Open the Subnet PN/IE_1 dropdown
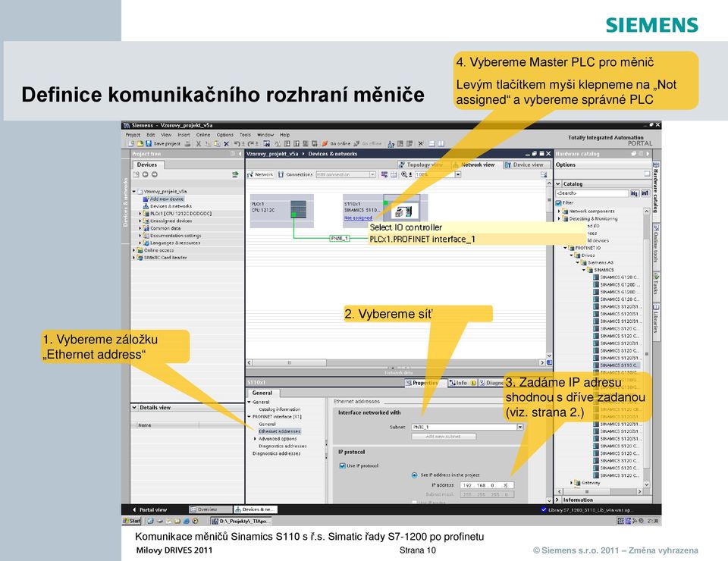Viewport: 728px width, 561px height. tap(520, 427)
